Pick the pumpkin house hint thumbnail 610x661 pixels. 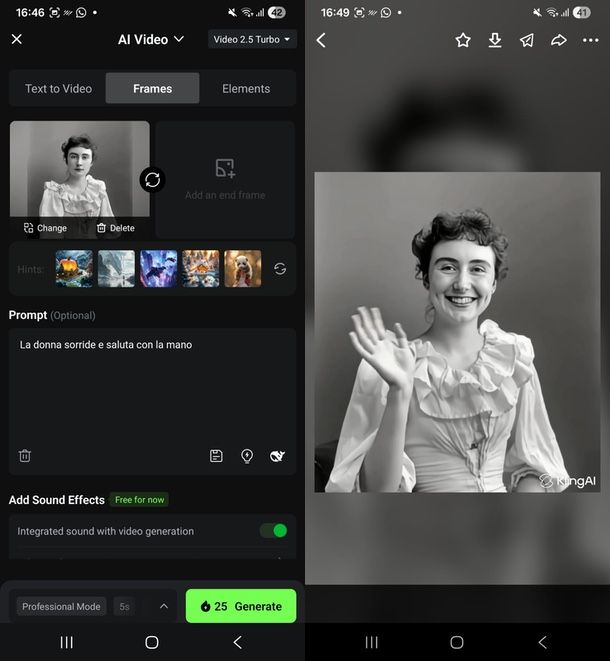click(x=74, y=269)
